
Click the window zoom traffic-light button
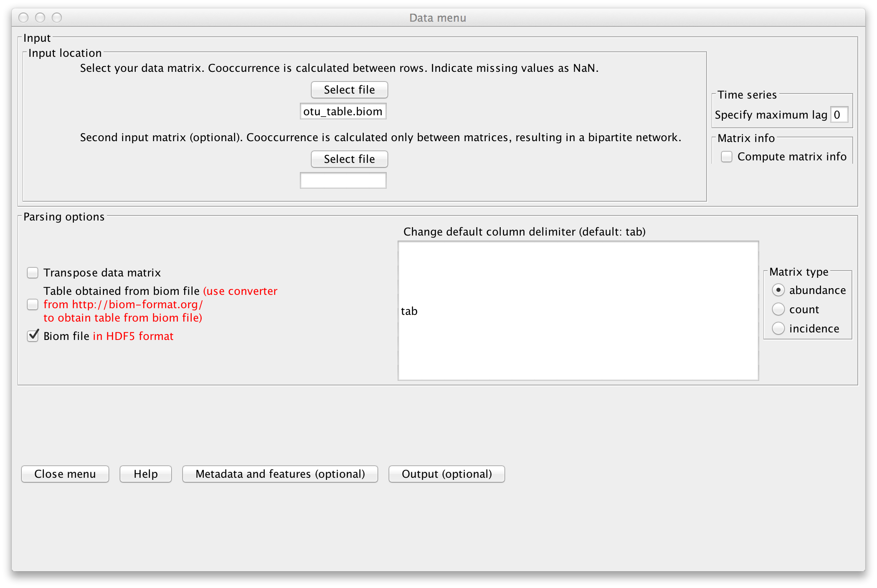pos(57,18)
